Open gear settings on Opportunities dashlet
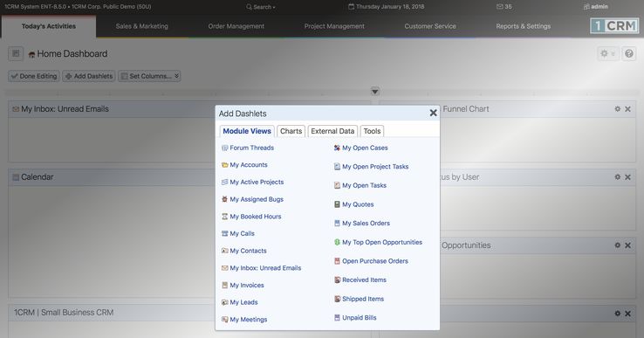Image resolution: width=644 pixels, height=338 pixels. coord(617,245)
